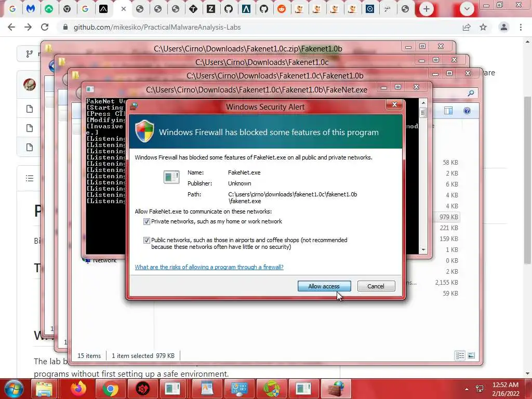
Task: View site info via the lock icon
Action: [x=65, y=27]
